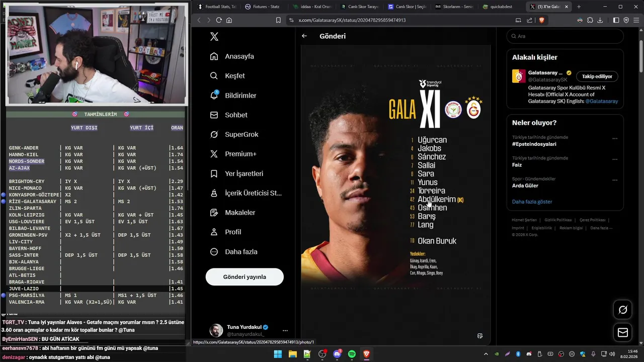644x362 pixels.
Task: Open Makaleler articles
Action: tap(232, 213)
